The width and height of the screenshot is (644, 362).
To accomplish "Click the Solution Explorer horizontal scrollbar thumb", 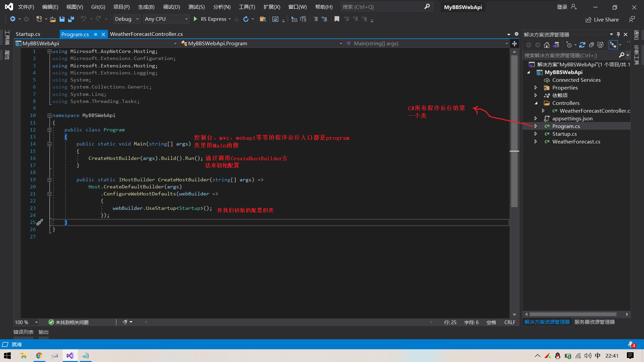I will coord(573,314).
